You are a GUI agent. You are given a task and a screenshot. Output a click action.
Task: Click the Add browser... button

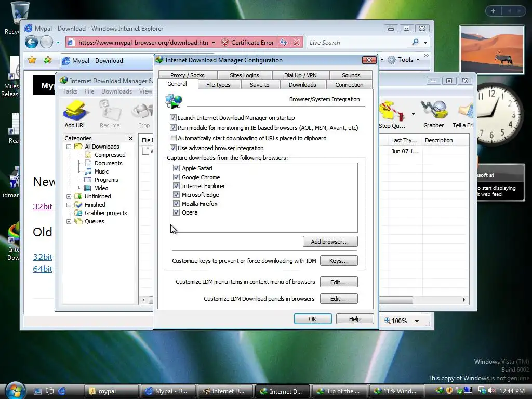(330, 242)
